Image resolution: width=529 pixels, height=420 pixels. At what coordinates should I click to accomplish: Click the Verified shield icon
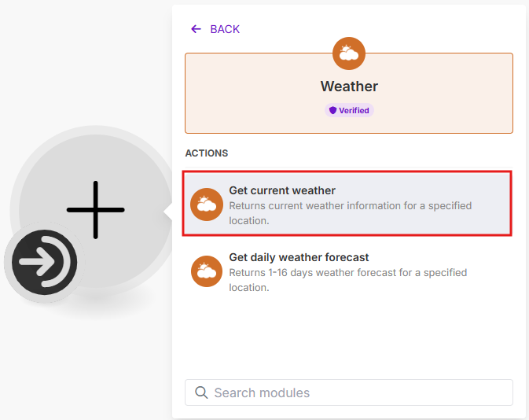(x=333, y=111)
